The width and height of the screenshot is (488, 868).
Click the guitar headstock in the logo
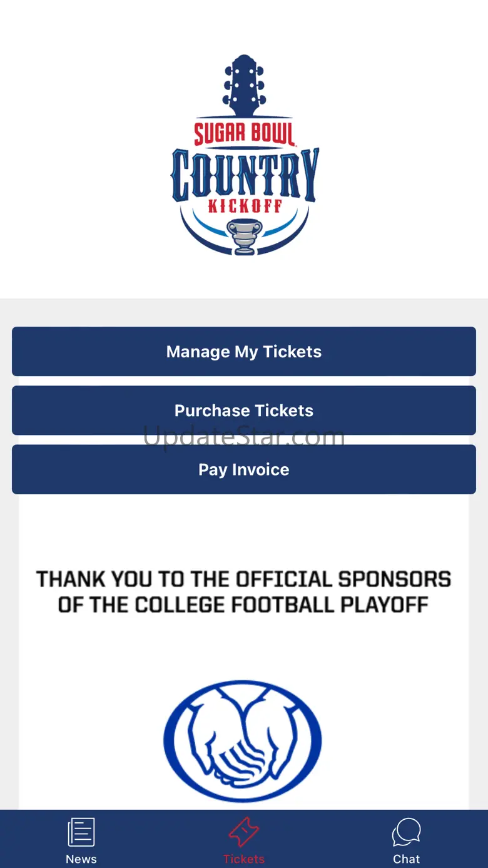244,86
